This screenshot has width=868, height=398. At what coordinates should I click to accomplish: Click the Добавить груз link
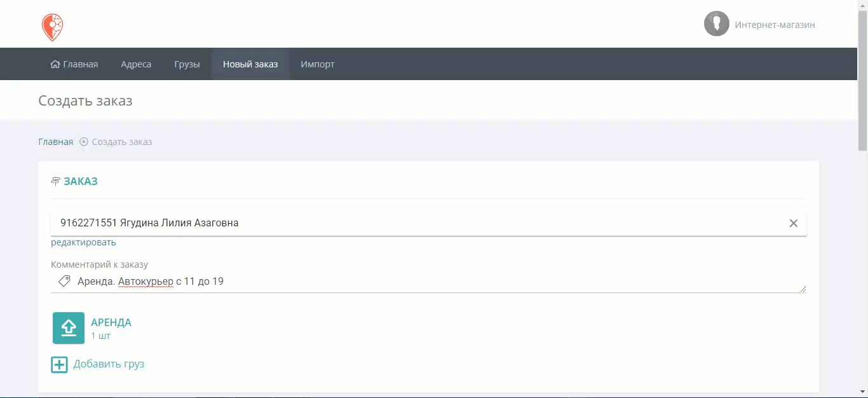(109, 364)
